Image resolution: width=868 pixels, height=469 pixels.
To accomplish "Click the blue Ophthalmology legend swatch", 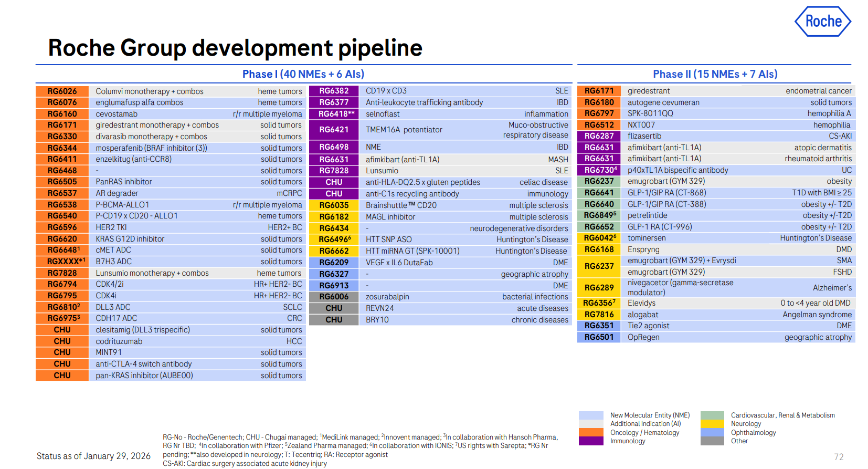I will (712, 433).
